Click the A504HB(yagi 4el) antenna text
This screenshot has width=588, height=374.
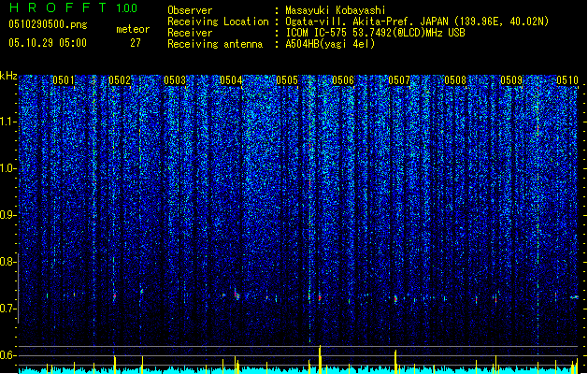(330, 44)
